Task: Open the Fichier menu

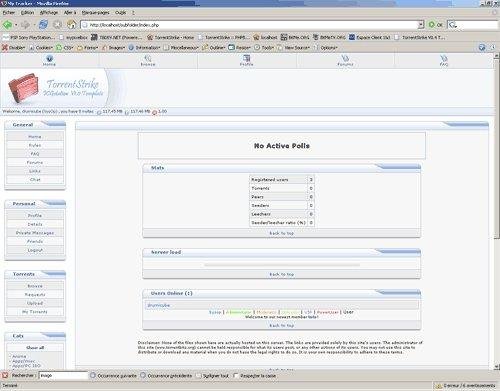Action: coord(9,13)
